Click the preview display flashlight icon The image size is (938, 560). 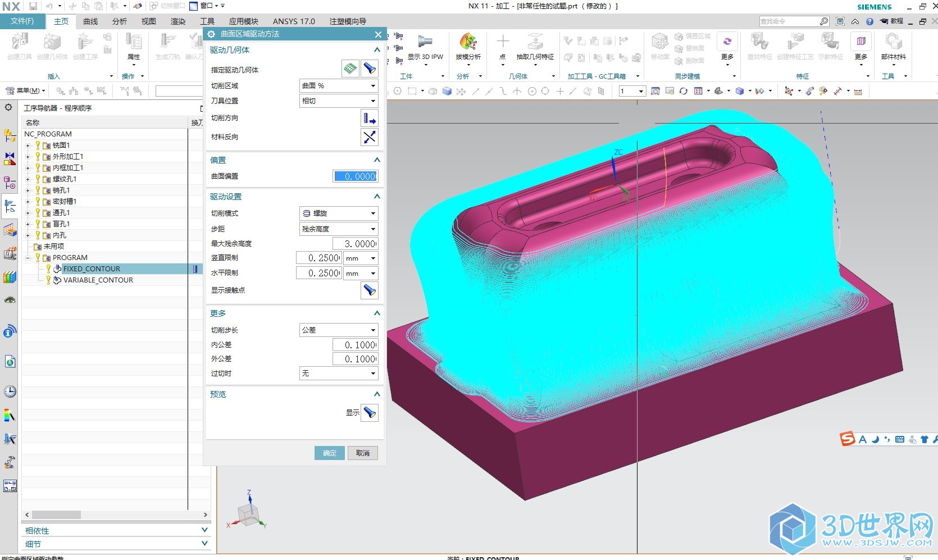point(370,413)
